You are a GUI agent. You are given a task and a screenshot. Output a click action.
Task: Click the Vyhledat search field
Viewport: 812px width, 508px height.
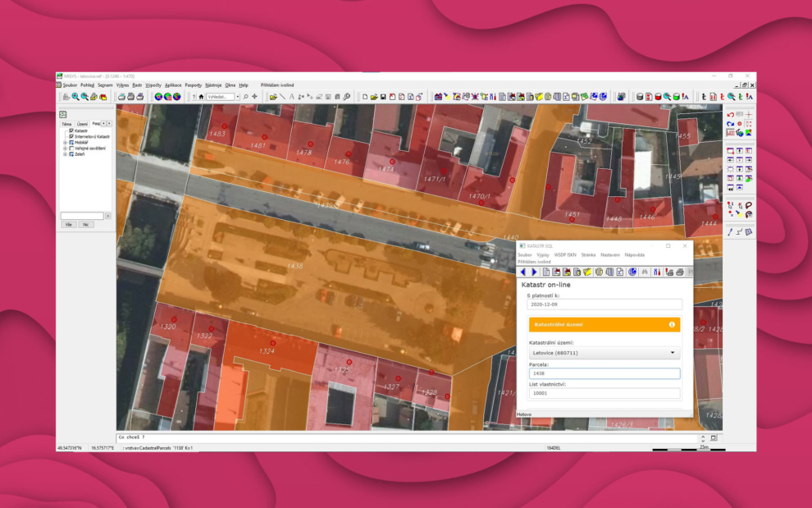(x=220, y=96)
